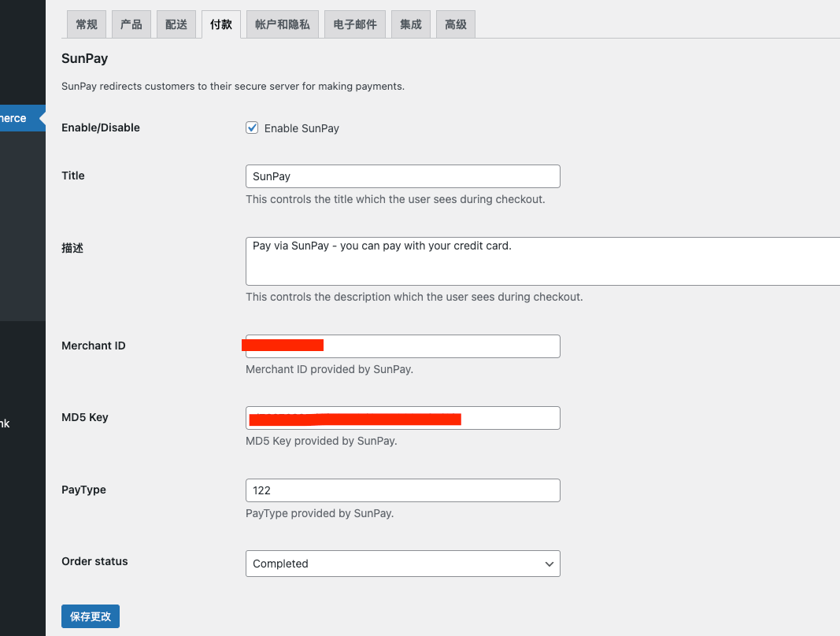Click the Merchant ID row label

tap(94, 346)
